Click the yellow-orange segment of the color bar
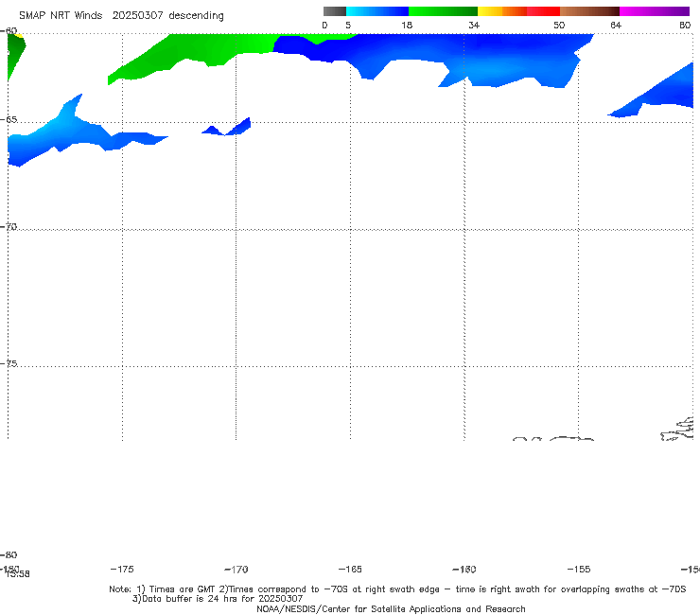The image size is (700, 615). coord(501,11)
